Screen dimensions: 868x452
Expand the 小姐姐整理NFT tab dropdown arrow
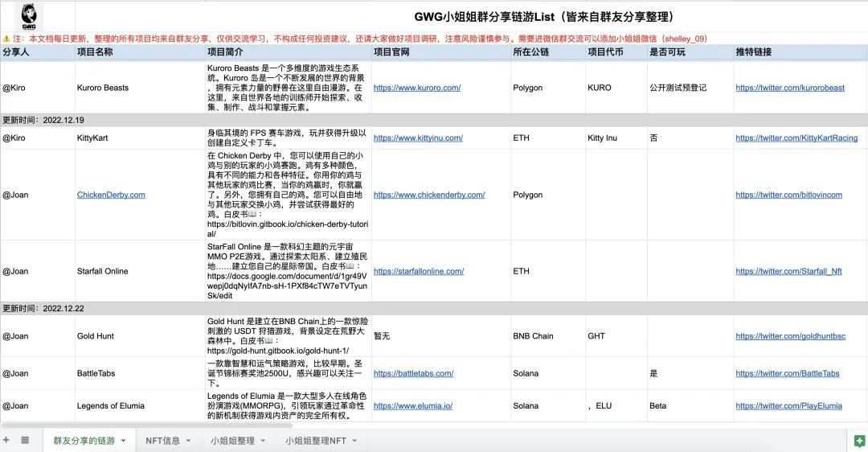[354, 441]
